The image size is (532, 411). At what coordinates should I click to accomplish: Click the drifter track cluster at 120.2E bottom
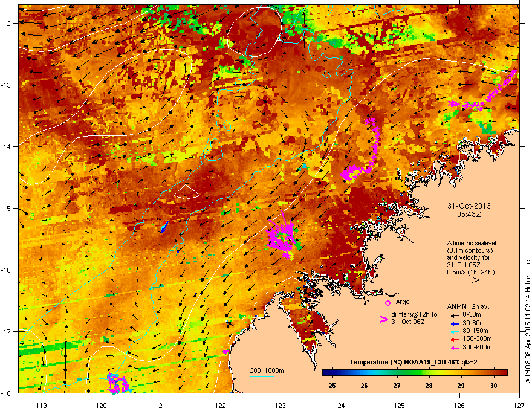[117, 383]
